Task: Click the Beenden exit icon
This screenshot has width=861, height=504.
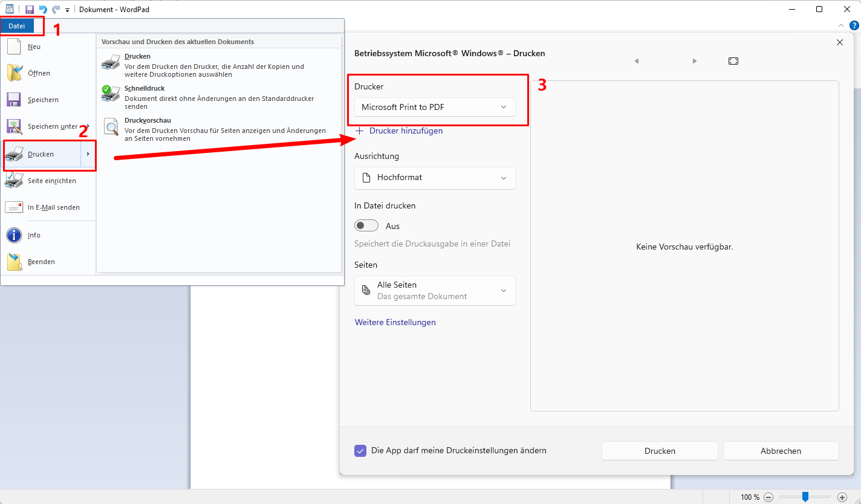Action: point(14,262)
